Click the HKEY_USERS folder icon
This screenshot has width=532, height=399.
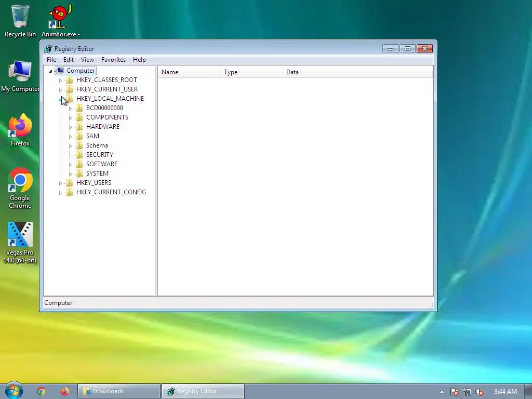pyautogui.click(x=70, y=183)
